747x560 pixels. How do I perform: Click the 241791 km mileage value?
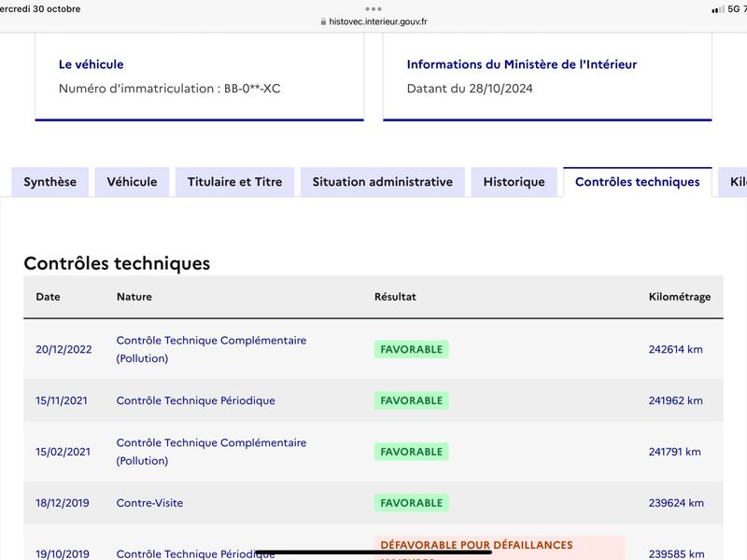click(674, 452)
